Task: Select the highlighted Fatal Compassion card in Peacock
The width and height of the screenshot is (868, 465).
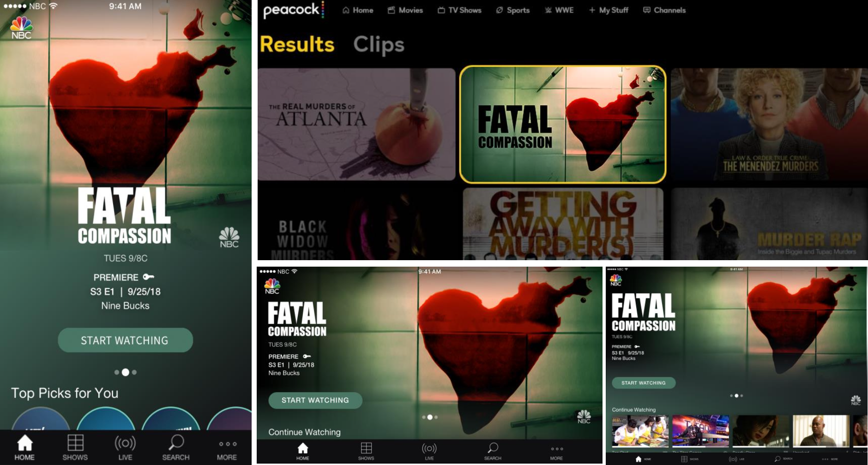Action: (563, 124)
